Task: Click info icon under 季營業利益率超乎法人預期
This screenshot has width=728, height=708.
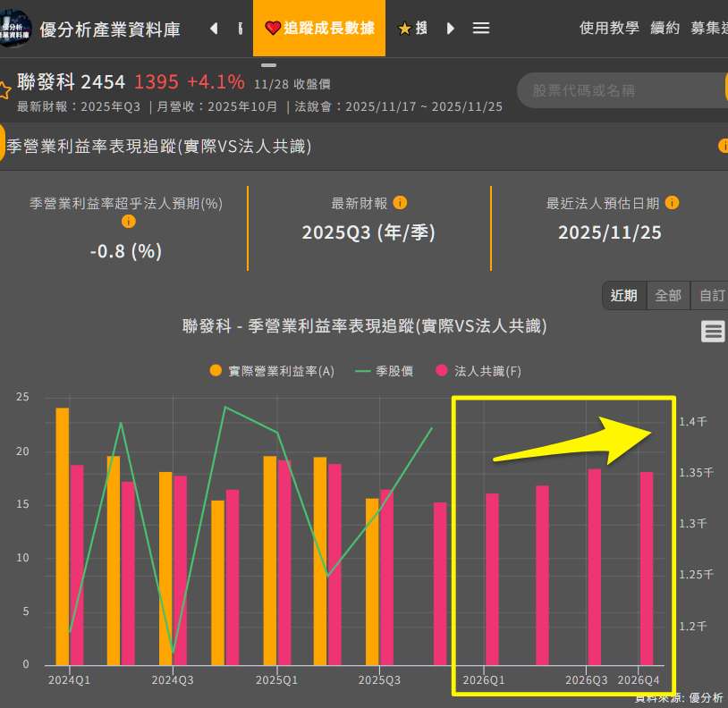Action: (128, 222)
